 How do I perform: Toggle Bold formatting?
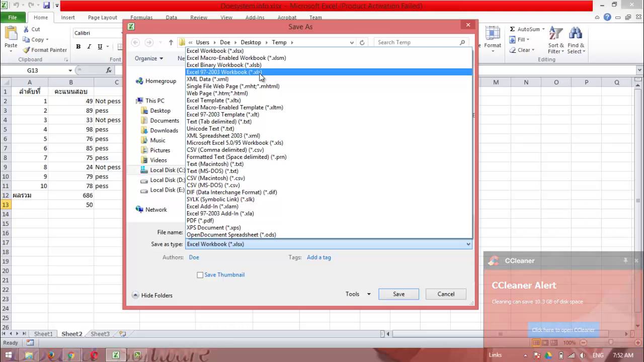78,47
